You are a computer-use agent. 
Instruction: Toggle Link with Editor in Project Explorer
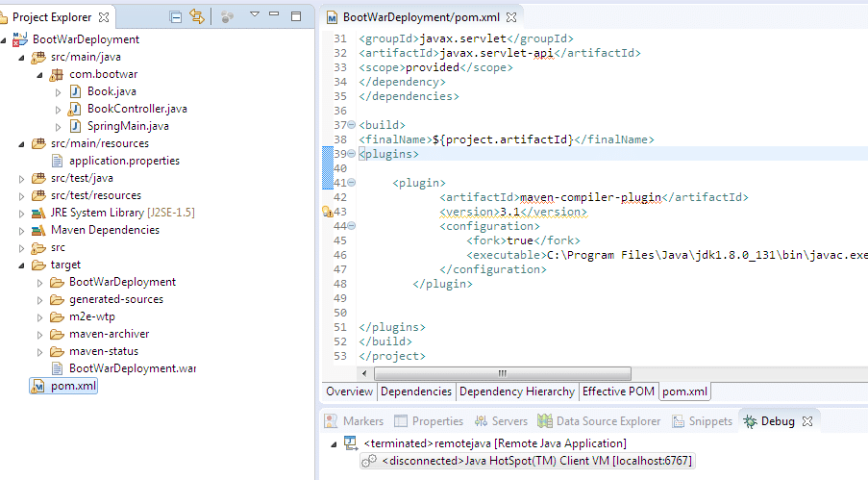[x=197, y=16]
